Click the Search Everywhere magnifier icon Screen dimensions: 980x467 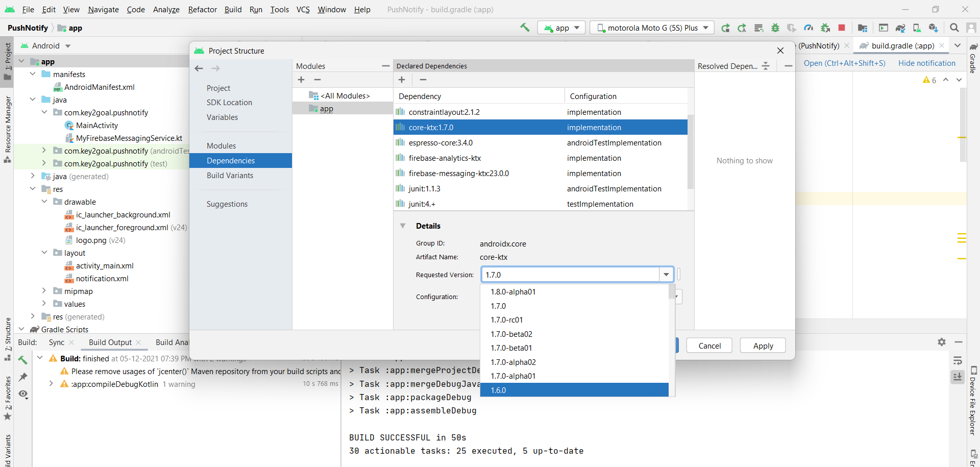(x=954, y=28)
